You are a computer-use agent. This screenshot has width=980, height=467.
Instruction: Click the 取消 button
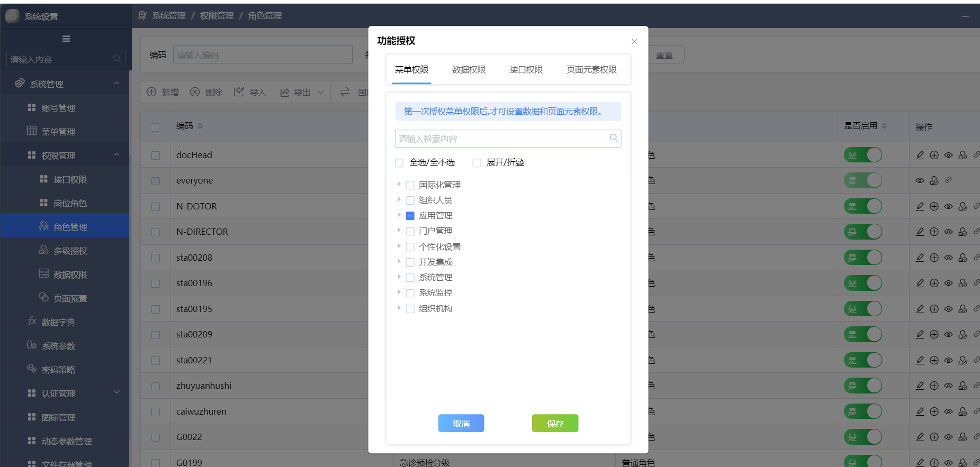[461, 424]
